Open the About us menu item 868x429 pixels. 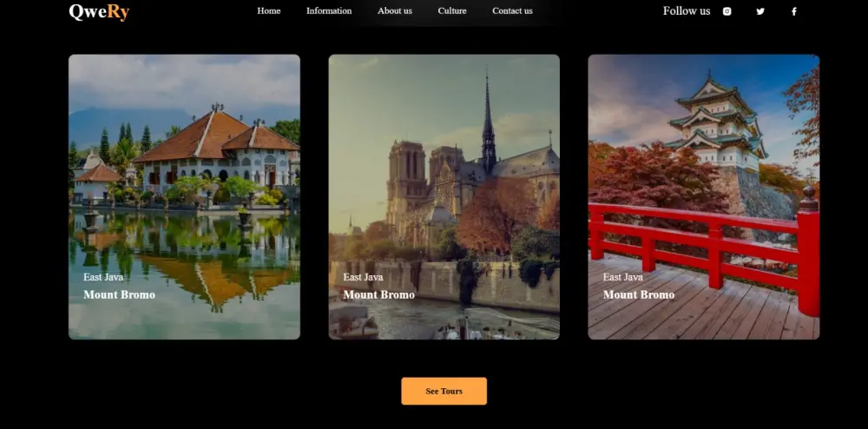point(395,11)
